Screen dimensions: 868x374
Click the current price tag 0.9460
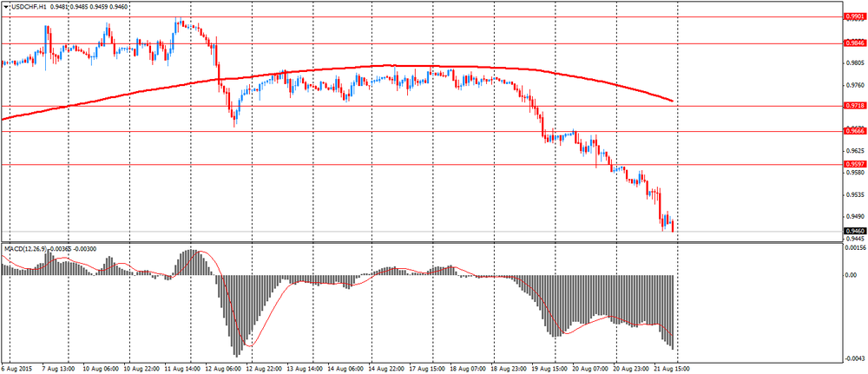pyautogui.click(x=855, y=231)
